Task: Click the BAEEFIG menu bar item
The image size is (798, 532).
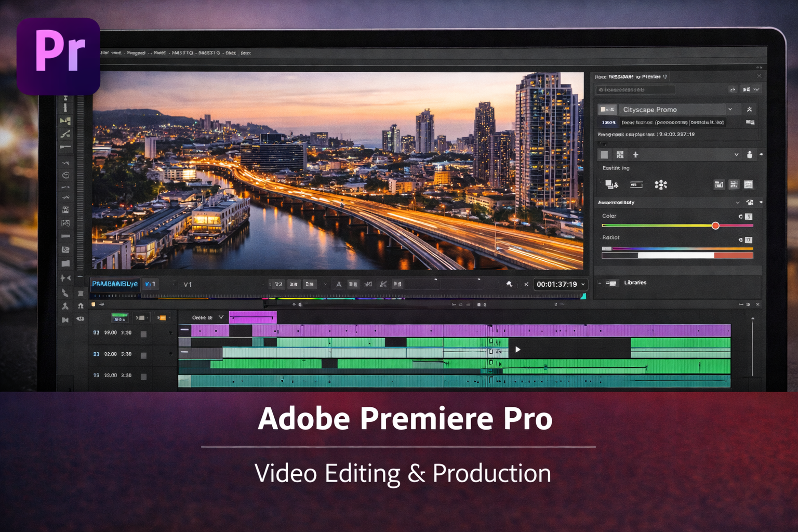Action: click(x=209, y=53)
